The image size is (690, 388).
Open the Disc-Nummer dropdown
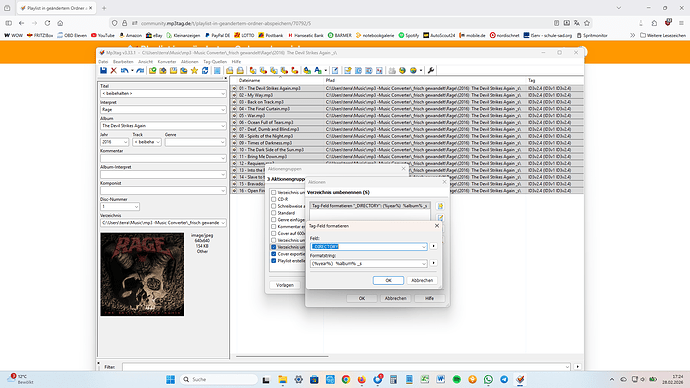pyautogui.click(x=136, y=207)
